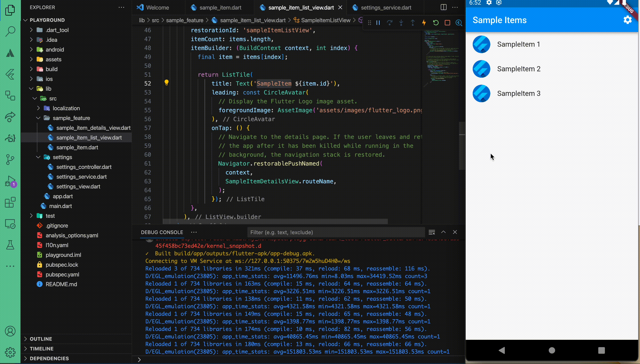The width and height of the screenshot is (640, 364).
Task: Toggle split editor layout button
Action: pyautogui.click(x=443, y=7)
